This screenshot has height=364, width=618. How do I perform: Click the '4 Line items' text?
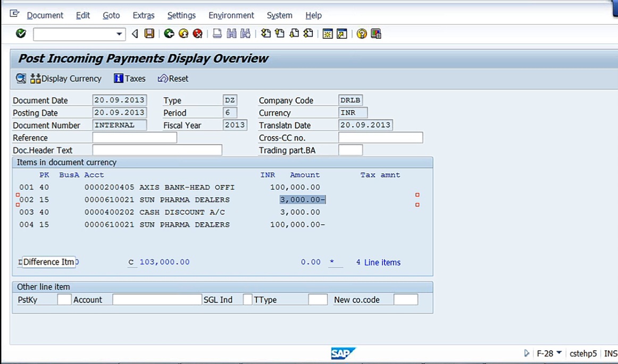[x=378, y=263]
